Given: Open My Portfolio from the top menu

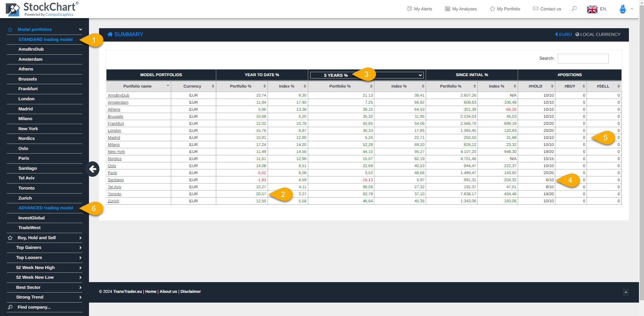Looking at the screenshot, I should click(505, 9).
